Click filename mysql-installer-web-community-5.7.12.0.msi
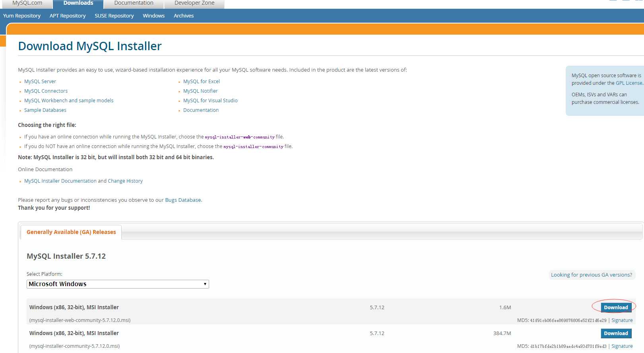The width and height of the screenshot is (644, 353). [80, 320]
